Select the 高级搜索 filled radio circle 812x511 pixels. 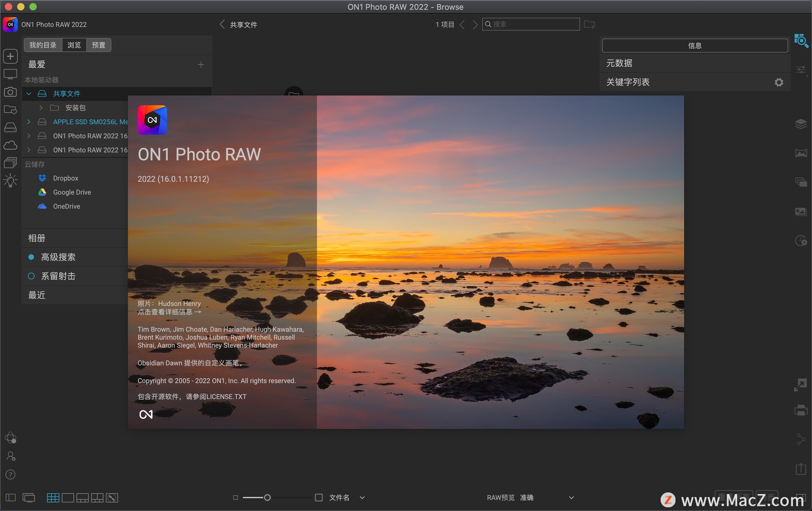coord(31,257)
